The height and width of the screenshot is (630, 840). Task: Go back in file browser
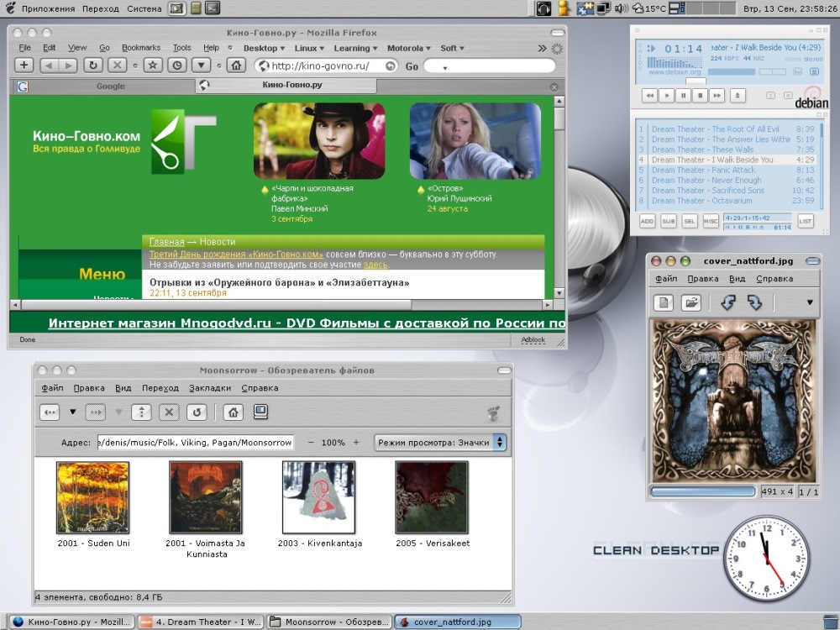pyautogui.click(x=50, y=412)
